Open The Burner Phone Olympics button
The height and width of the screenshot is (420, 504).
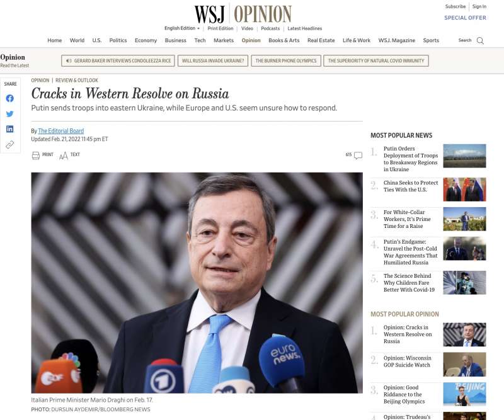(x=286, y=60)
